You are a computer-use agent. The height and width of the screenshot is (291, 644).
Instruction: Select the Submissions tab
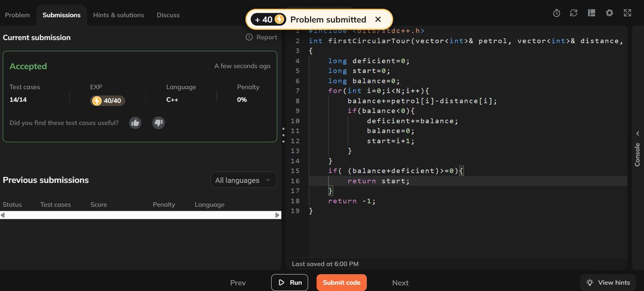[x=62, y=15]
